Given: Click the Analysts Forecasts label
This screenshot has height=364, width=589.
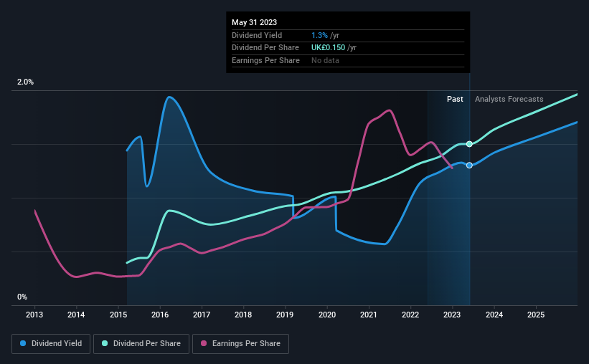Looking at the screenshot, I should [509, 99].
